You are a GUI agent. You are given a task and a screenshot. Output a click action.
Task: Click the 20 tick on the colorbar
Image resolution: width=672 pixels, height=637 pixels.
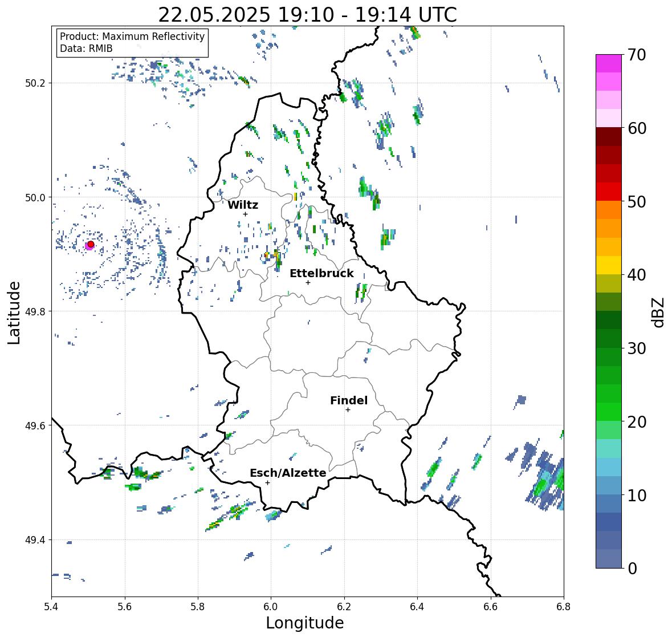pos(637,421)
